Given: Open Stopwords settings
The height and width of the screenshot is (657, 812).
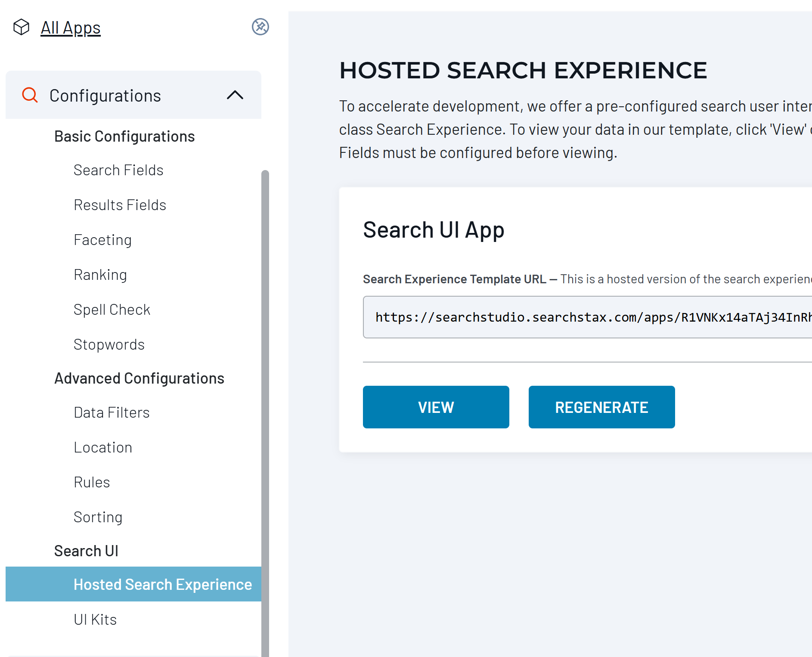Looking at the screenshot, I should pos(109,344).
